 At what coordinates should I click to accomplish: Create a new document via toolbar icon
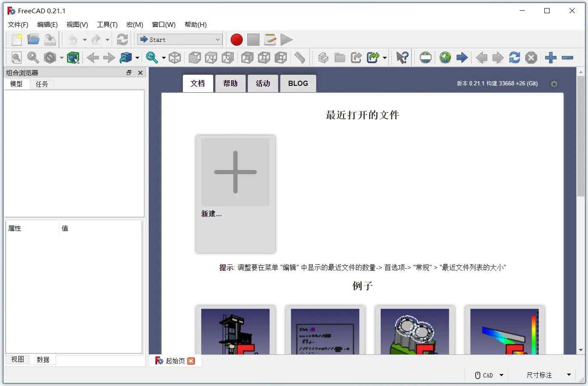17,40
